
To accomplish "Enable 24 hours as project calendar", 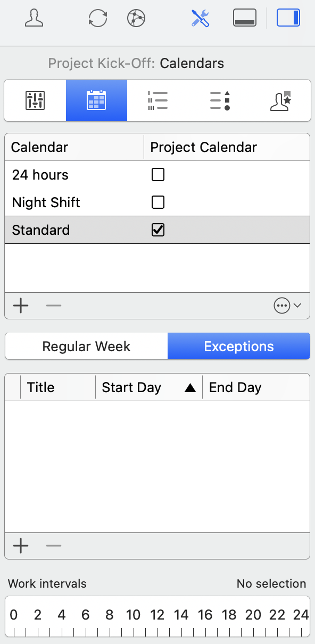I will click(x=157, y=174).
